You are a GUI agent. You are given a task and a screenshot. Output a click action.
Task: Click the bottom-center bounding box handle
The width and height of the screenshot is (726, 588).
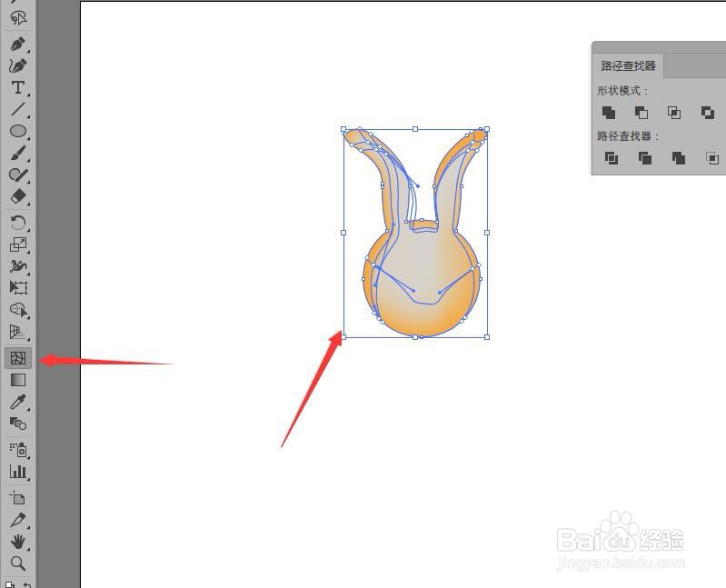[415, 337]
